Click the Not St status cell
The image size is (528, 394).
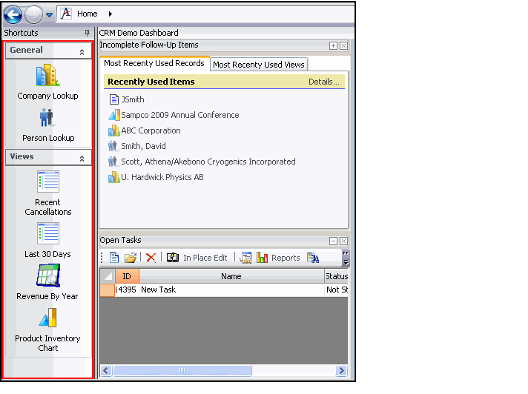click(x=336, y=290)
